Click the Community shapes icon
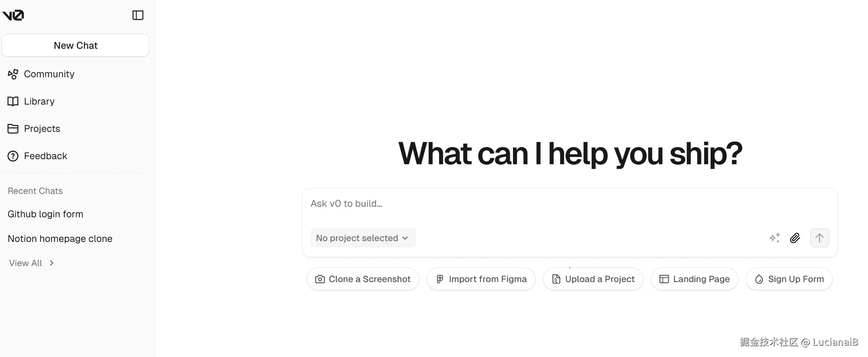868x357 pixels. pos(13,74)
